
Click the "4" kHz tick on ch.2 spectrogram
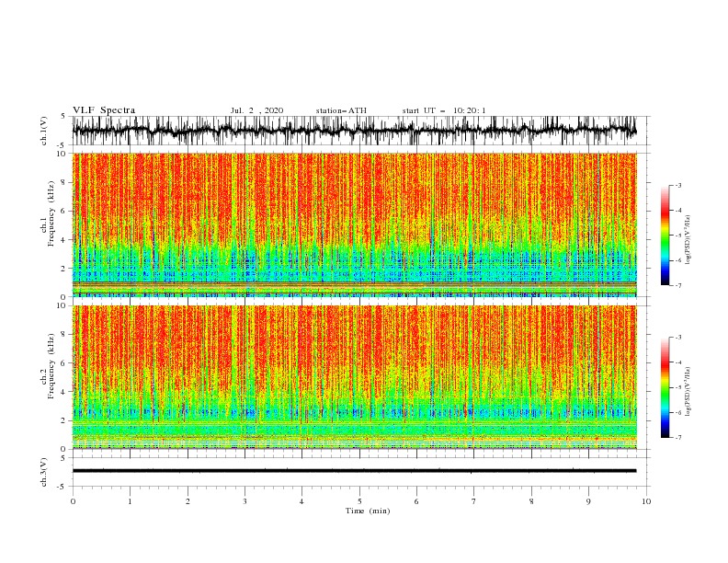(64, 392)
